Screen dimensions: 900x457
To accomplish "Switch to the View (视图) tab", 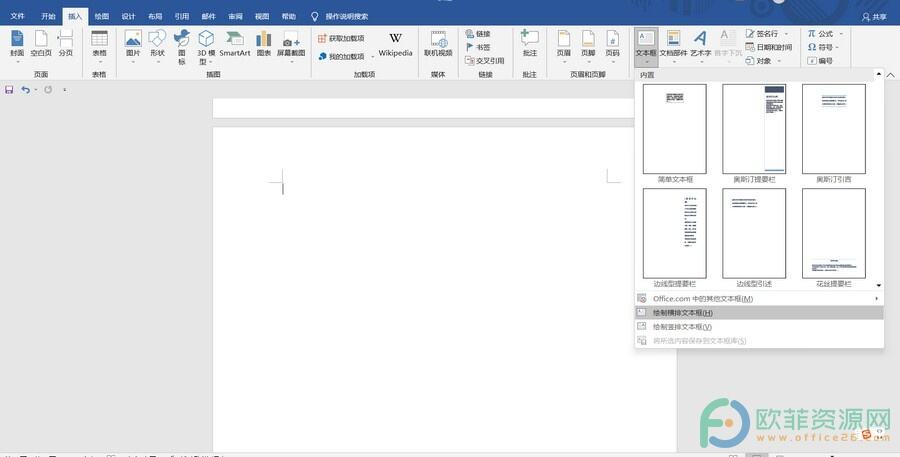I will click(262, 17).
